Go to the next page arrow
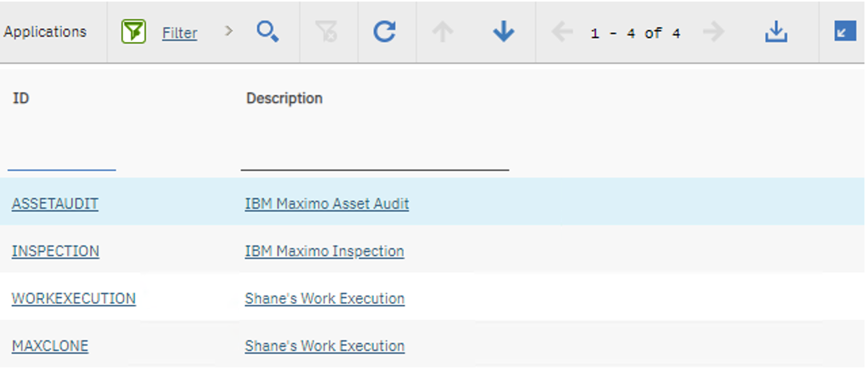The width and height of the screenshot is (868, 372). [x=713, y=32]
